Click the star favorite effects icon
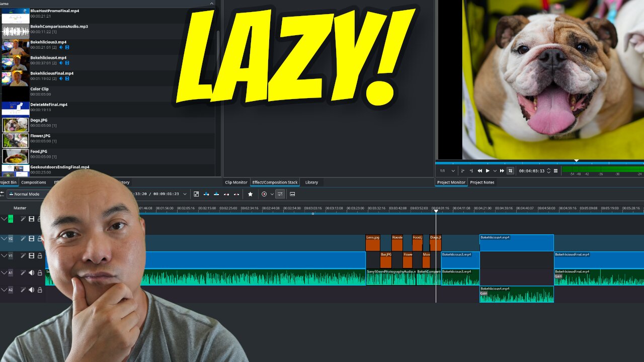 [x=250, y=194]
